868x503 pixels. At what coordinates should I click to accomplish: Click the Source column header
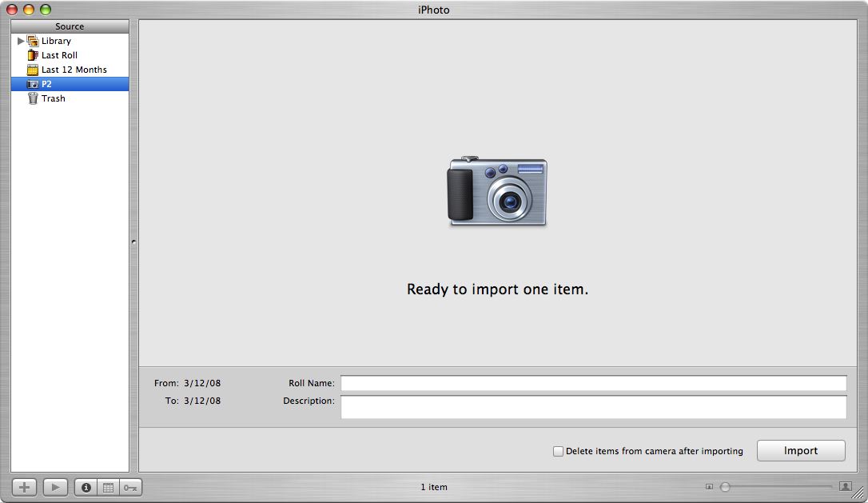(x=70, y=26)
